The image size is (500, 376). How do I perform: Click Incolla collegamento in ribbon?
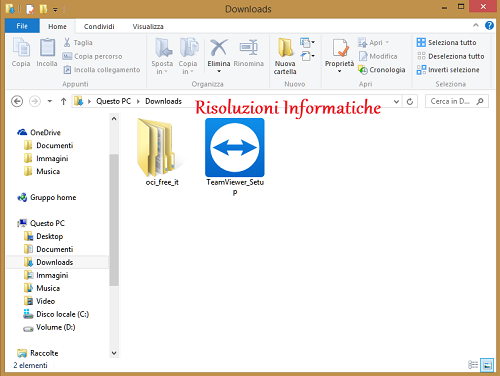pyautogui.click(x=102, y=70)
